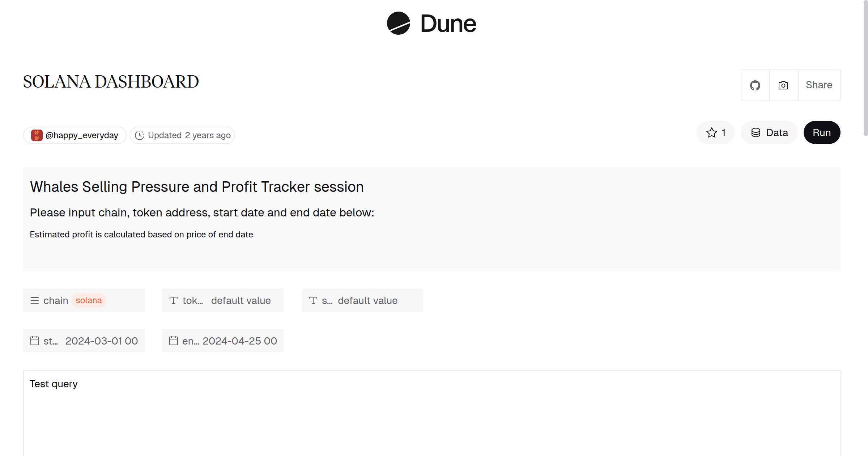Click the T icon on the second text parameter
The height and width of the screenshot is (456, 868).
(313, 300)
